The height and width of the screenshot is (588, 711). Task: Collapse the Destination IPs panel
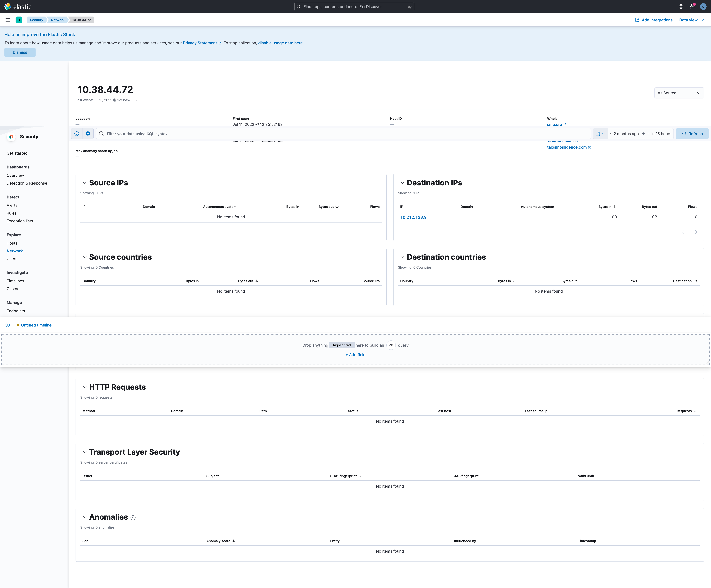click(402, 183)
